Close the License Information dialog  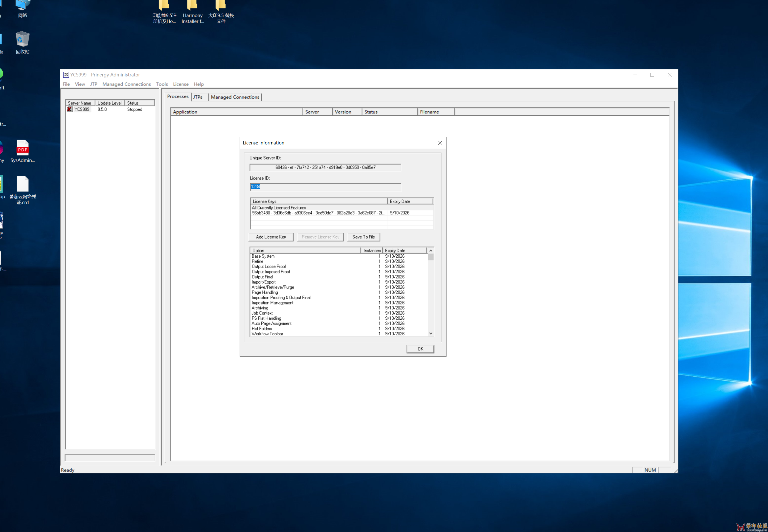(440, 143)
